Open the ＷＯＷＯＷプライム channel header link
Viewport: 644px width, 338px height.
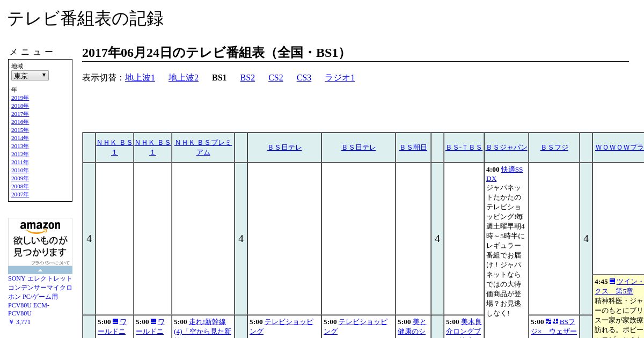point(619,148)
